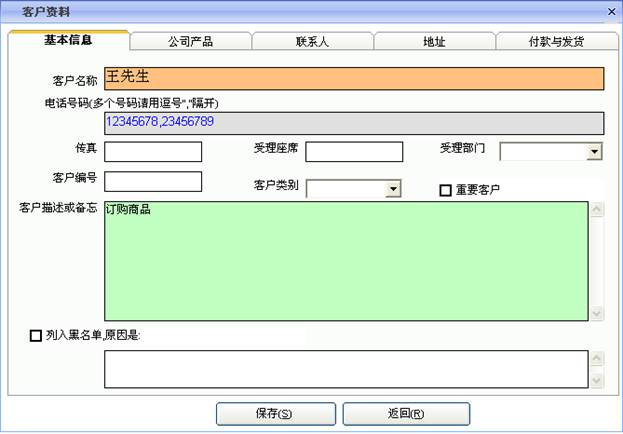623x434 pixels.
Task: Click blacklist reason scrollbar up arrow
Action: pyautogui.click(x=597, y=358)
